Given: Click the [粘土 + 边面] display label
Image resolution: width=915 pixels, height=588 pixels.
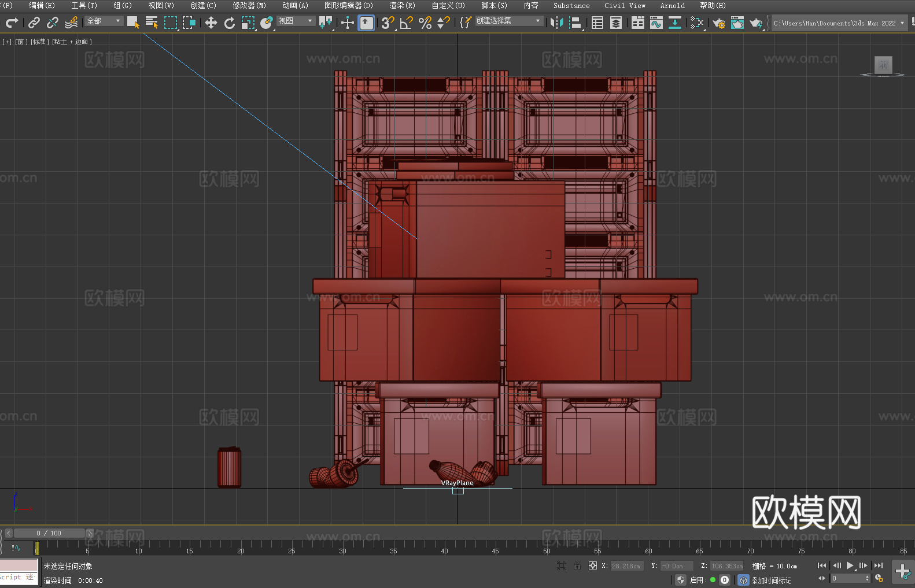Looking at the screenshot, I should pyautogui.click(x=72, y=42).
